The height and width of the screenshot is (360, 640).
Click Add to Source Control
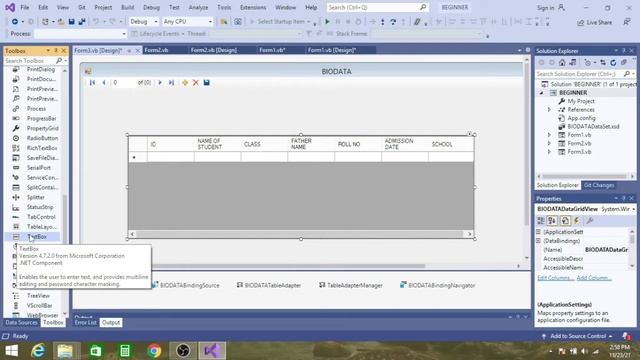[578, 336]
